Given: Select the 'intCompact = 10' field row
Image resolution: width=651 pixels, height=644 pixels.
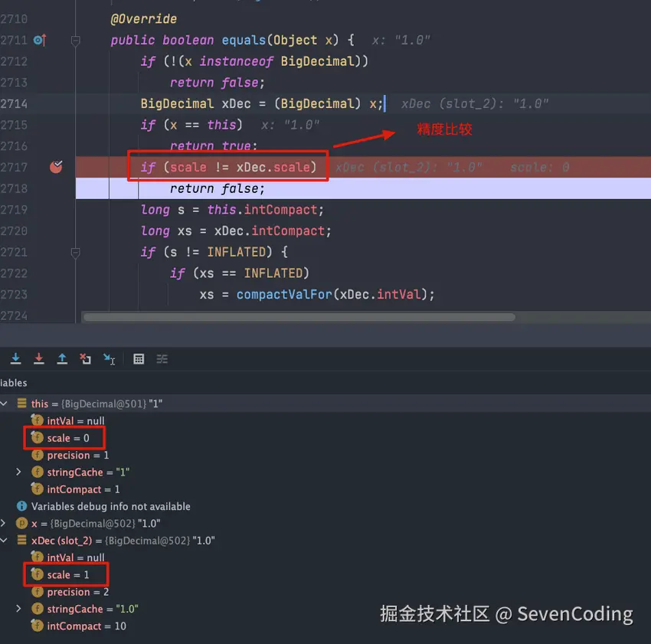Looking at the screenshot, I should 325,626.
